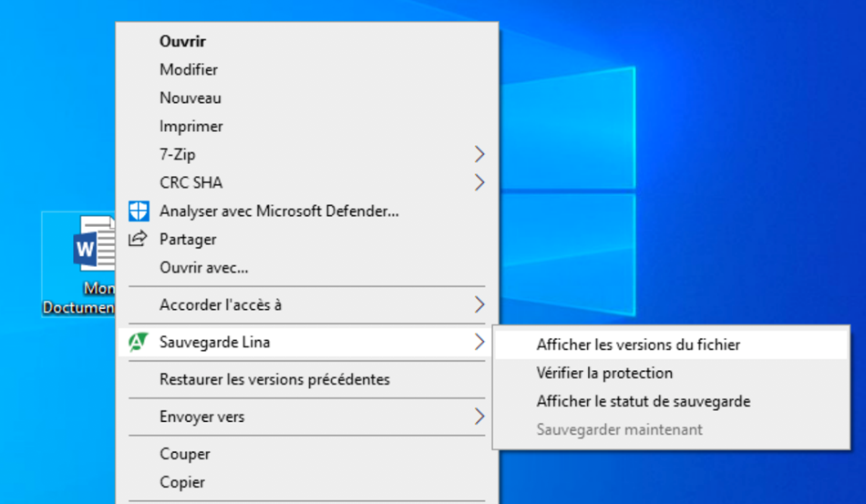Choose Imprimer to print the document
Screen dimensions: 866x504
pos(191,126)
